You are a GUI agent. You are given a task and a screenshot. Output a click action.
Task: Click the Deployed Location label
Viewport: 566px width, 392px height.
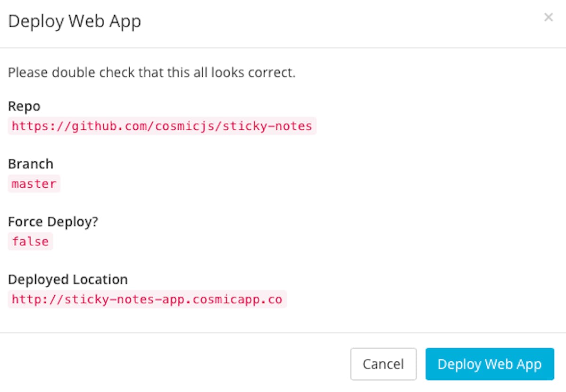click(68, 279)
